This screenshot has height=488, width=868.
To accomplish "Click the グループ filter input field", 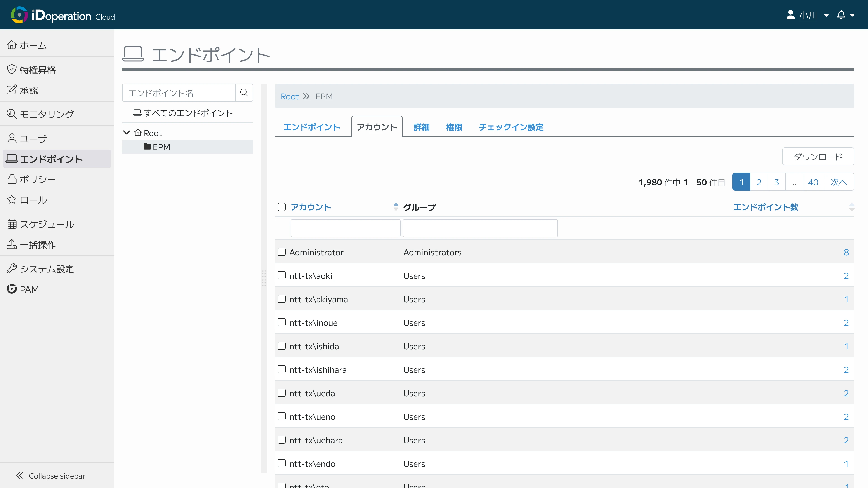I will click(480, 228).
